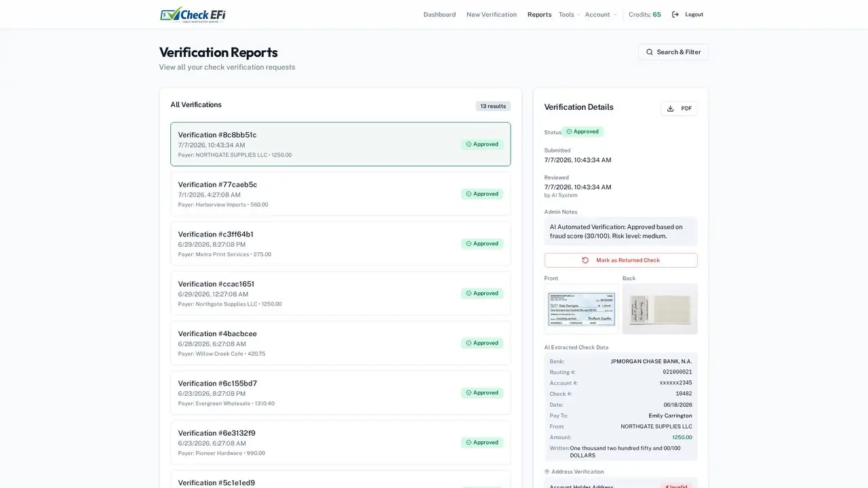The width and height of the screenshot is (868, 488).
Task: Go to the Dashboard page
Action: [439, 14]
